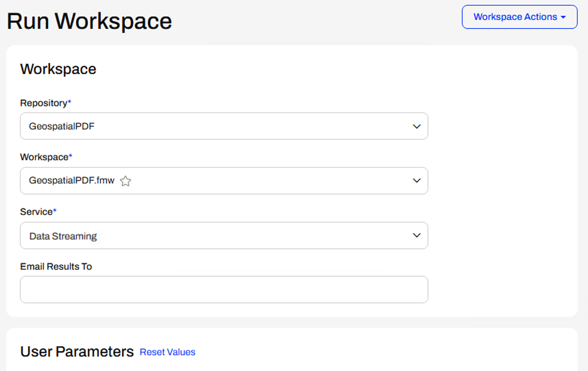Image resolution: width=588 pixels, height=371 pixels.
Task: Open the Workspace Actions menu
Action: pos(519,17)
